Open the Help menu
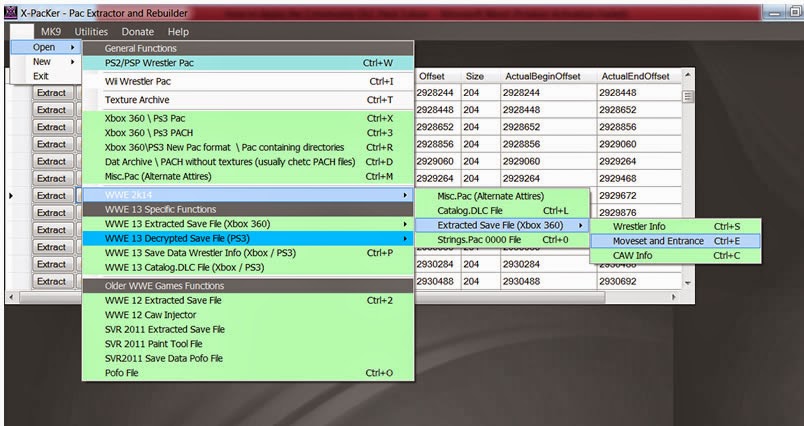The width and height of the screenshot is (804, 426). pyautogui.click(x=178, y=32)
